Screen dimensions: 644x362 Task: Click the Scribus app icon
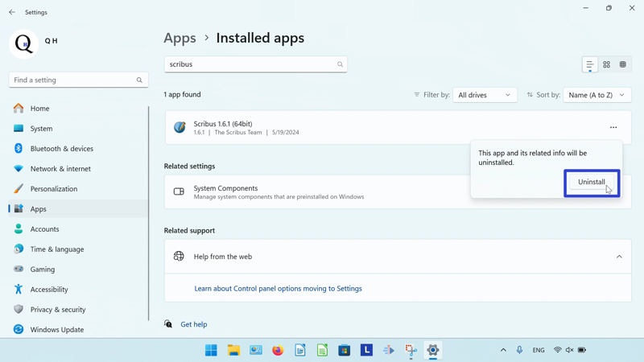click(180, 127)
